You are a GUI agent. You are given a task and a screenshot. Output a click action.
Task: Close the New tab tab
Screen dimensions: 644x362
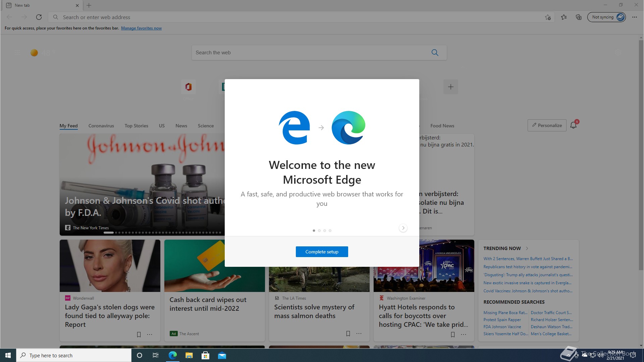[77, 5]
